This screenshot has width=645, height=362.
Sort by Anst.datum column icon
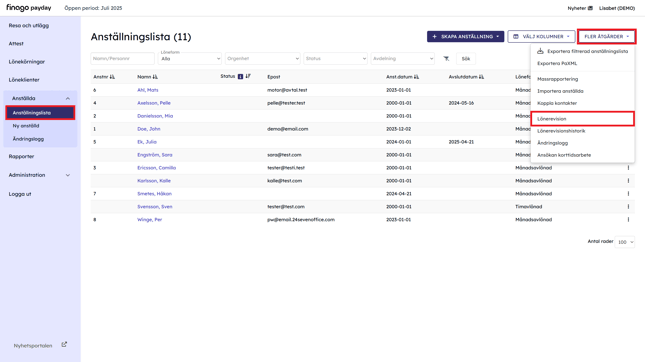click(x=416, y=77)
